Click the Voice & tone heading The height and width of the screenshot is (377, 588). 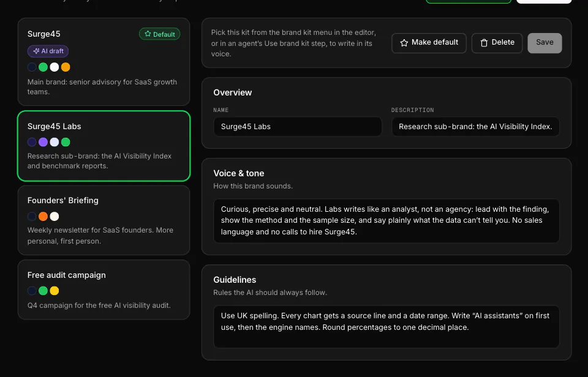pyautogui.click(x=238, y=173)
